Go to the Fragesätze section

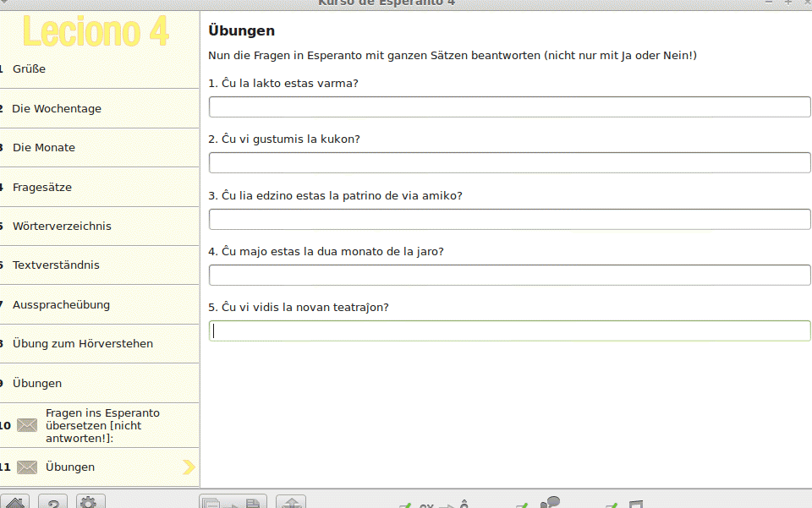[x=41, y=188]
